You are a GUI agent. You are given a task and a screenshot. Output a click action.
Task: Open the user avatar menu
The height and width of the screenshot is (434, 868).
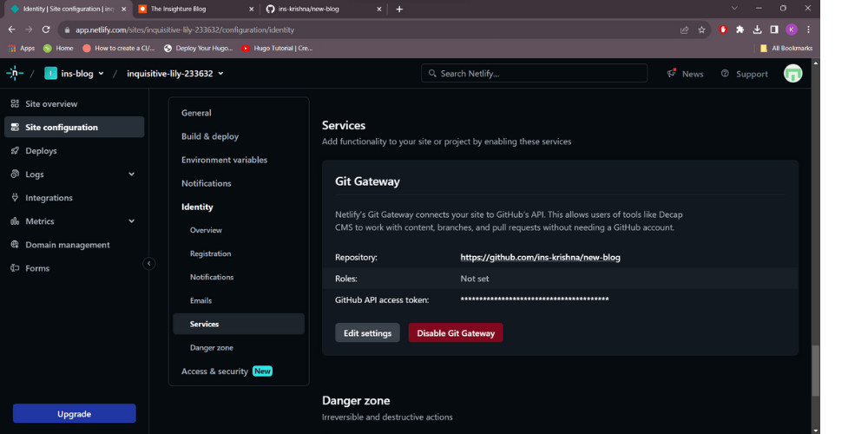tap(792, 74)
